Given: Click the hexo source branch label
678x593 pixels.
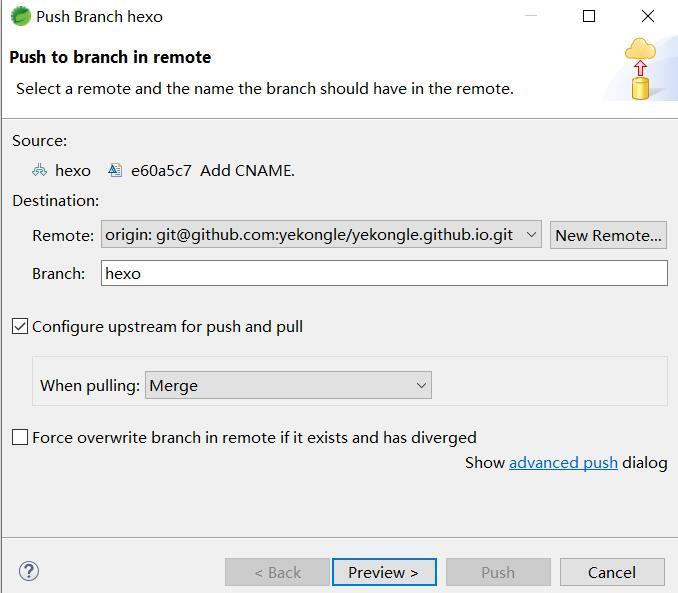Looking at the screenshot, I should 73,170.
